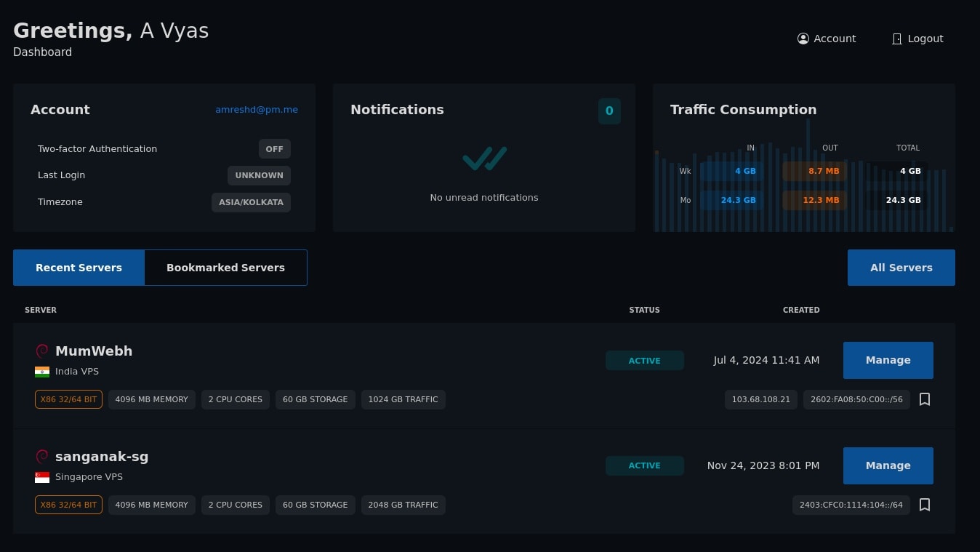This screenshot has width=980, height=552.
Task: Switch to Recent Servers tab
Action: [79, 268]
